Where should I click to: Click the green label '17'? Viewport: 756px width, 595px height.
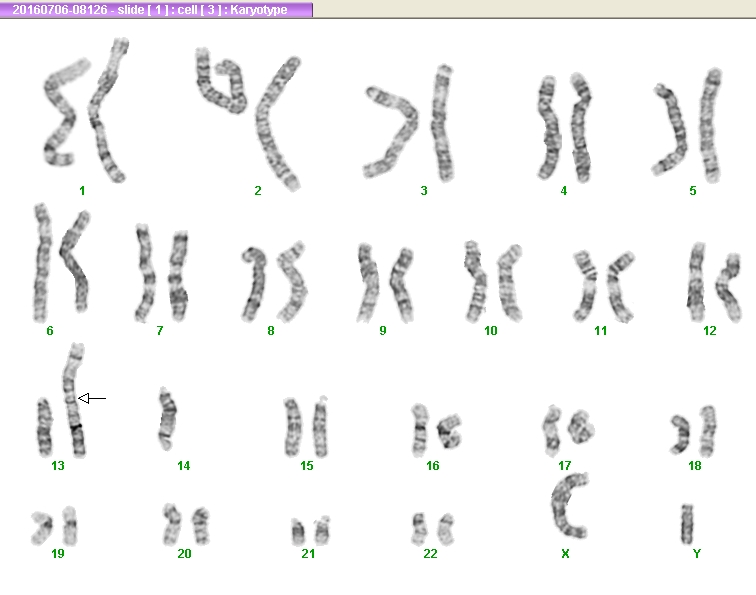coord(565,466)
